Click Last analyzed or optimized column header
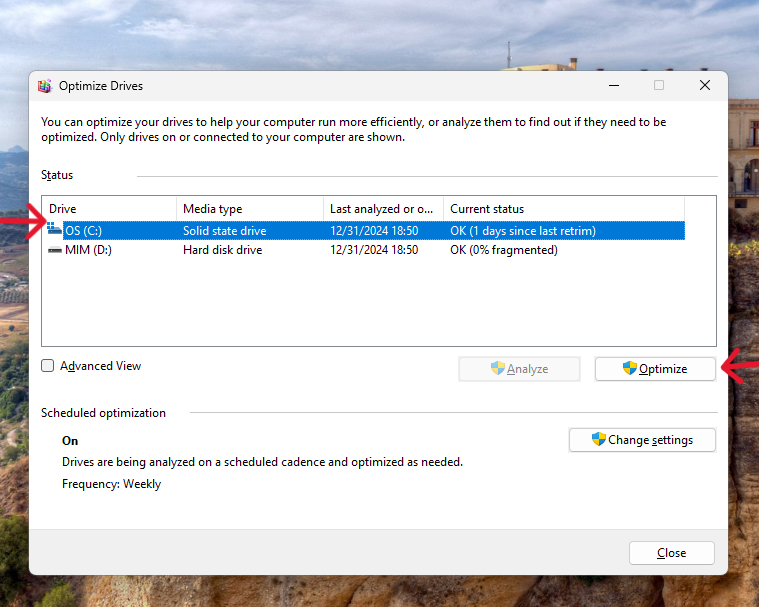The width and height of the screenshot is (759, 607). tap(383, 209)
